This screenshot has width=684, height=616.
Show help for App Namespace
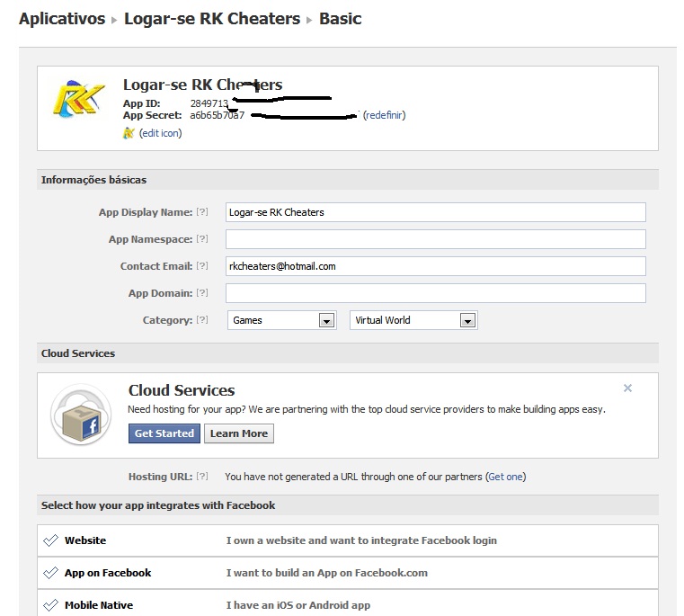point(202,239)
